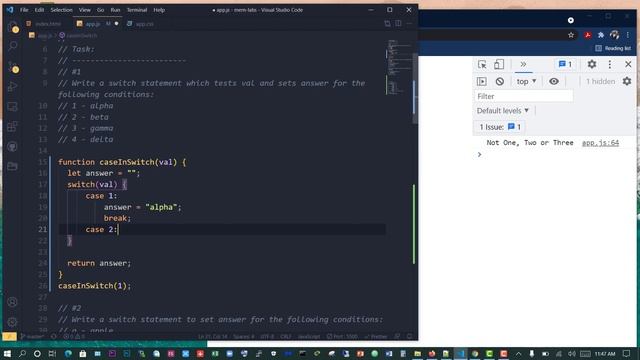The width and height of the screenshot is (640, 360).
Task: Open the View menu in VS Code
Action: [x=84, y=10]
